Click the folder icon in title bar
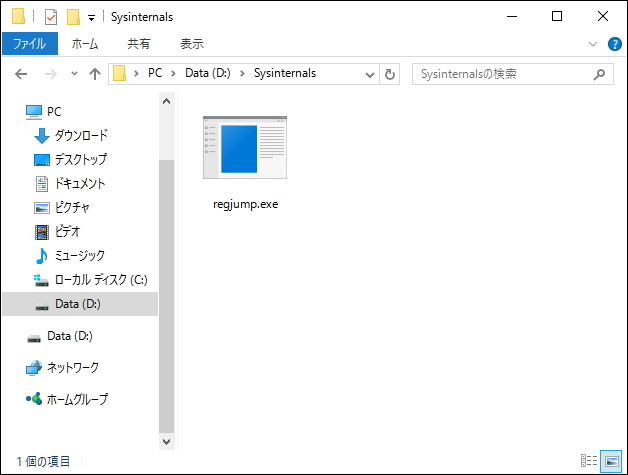The width and height of the screenshot is (628, 475). coord(18,16)
